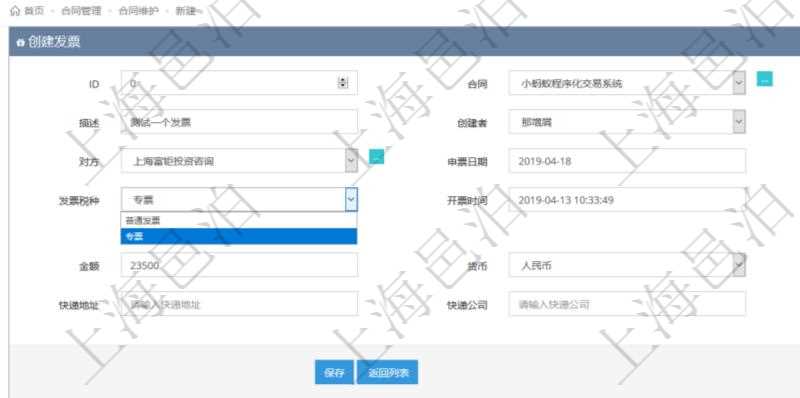800x398 pixels.
Task: Go to 合同管理 breadcrumb link
Action: point(81,11)
